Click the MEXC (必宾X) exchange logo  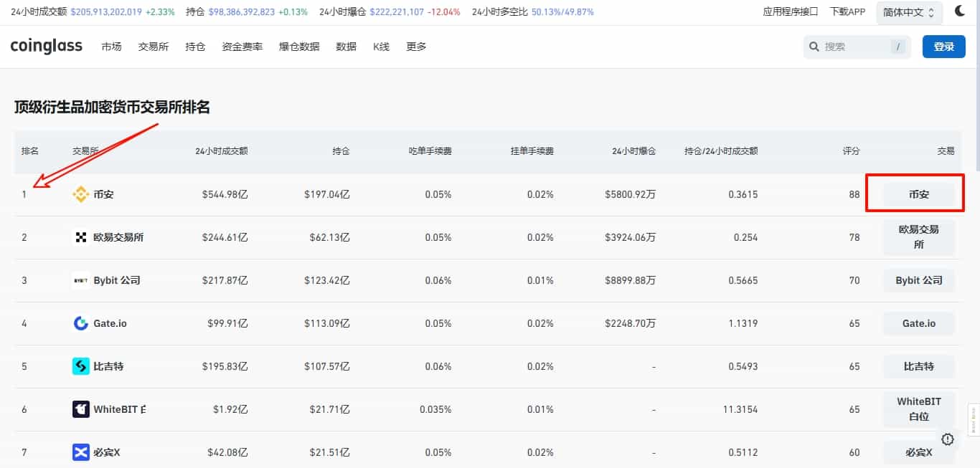pos(80,452)
